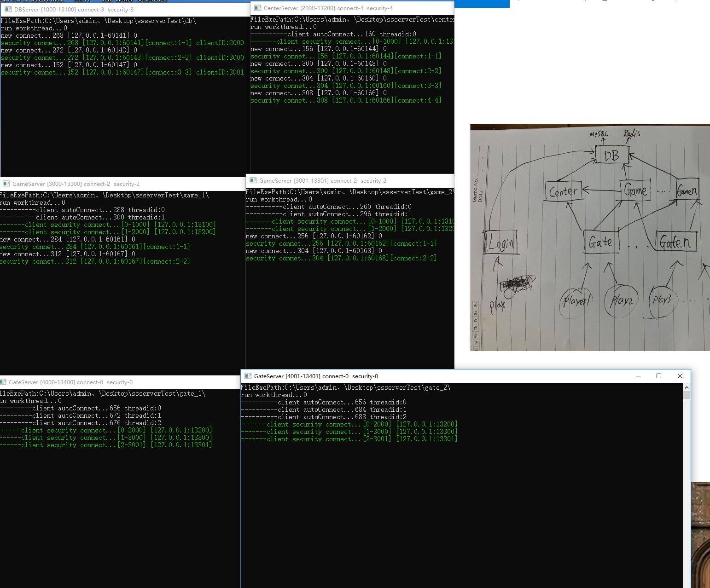Click DBServer line with clientID:3000
The image size is (710, 588).
click(122, 58)
